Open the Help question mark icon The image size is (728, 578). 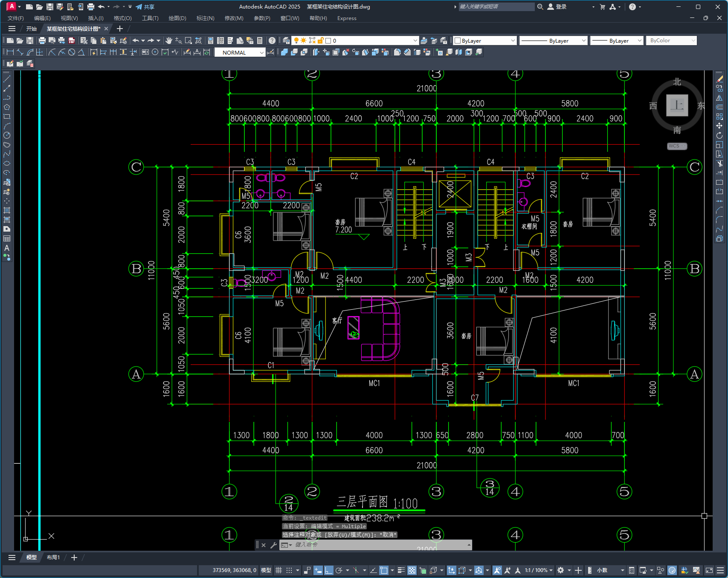(x=272, y=41)
